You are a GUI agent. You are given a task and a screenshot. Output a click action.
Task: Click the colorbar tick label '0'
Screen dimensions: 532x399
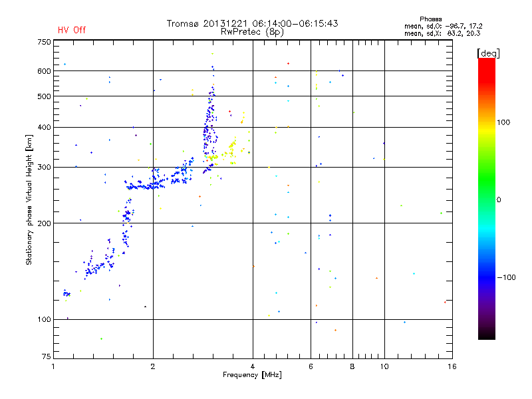[x=499, y=200]
